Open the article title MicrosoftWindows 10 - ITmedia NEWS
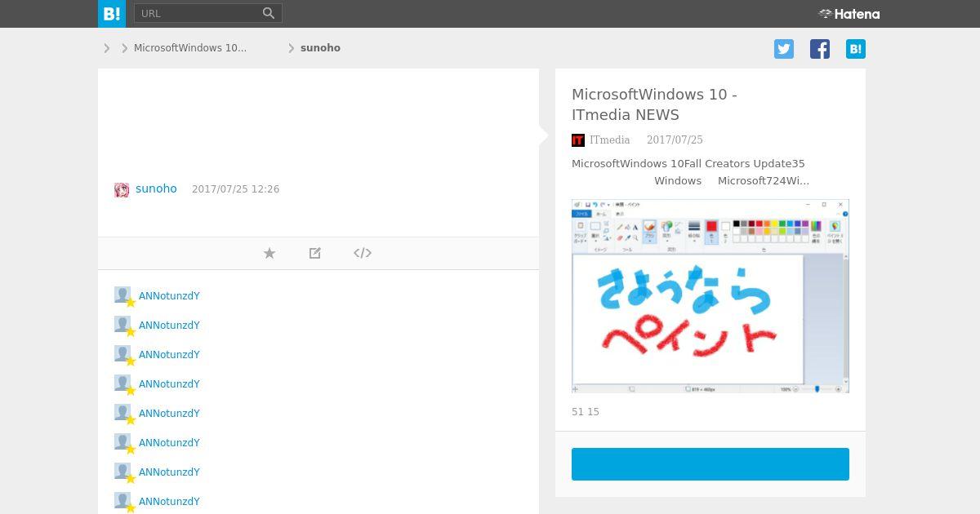Image resolution: width=980 pixels, height=514 pixels. [x=654, y=104]
